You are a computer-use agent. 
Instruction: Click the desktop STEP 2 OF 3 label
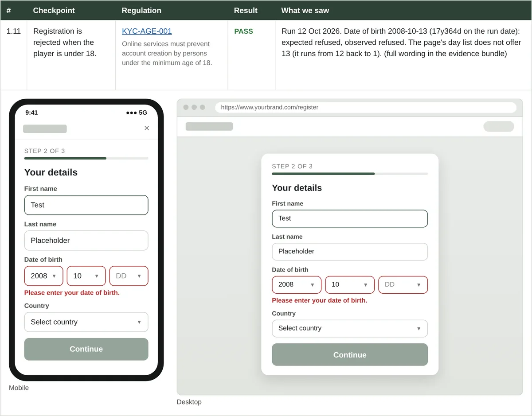(292, 166)
